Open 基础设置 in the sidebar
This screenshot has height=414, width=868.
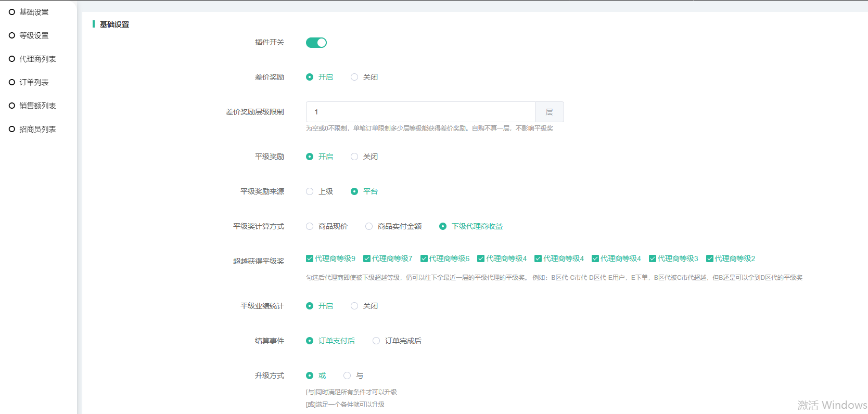click(x=33, y=12)
